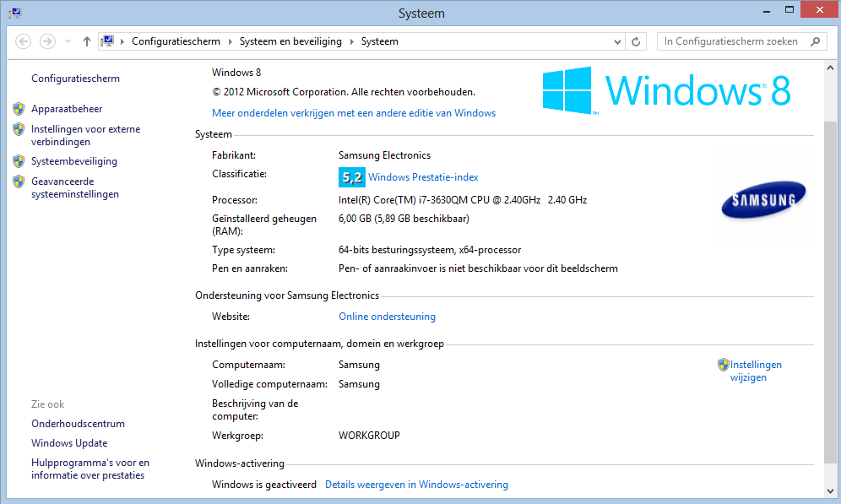Open the address bar history dropdown
The image size is (841, 504).
pos(617,41)
